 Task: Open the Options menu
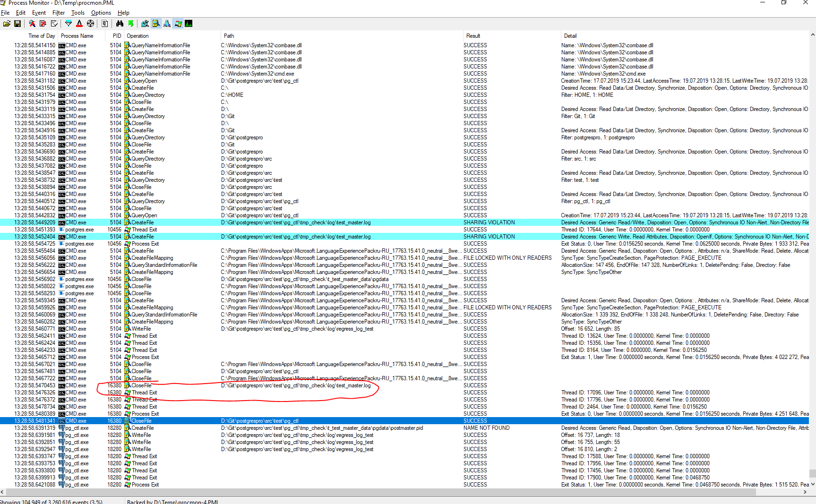[x=101, y=13]
